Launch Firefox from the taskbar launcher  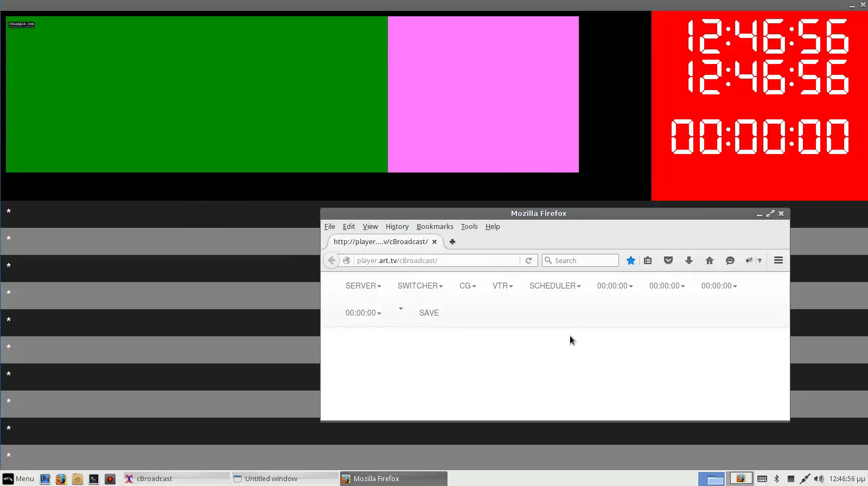pyautogui.click(x=61, y=479)
